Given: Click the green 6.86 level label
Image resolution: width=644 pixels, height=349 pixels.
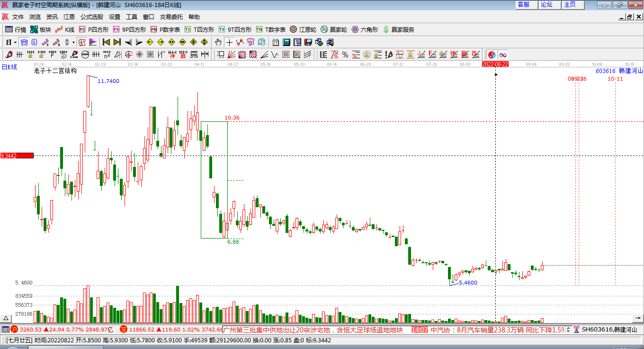Looking at the screenshot, I should (x=233, y=242).
